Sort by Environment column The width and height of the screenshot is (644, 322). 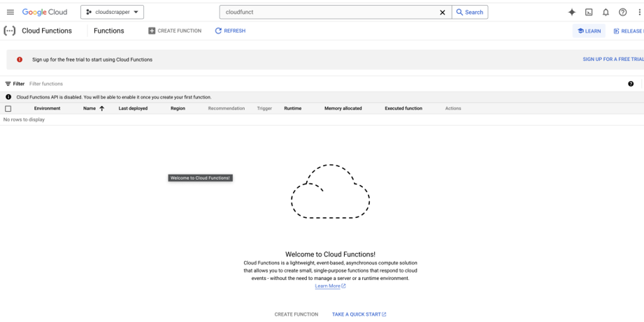48,108
